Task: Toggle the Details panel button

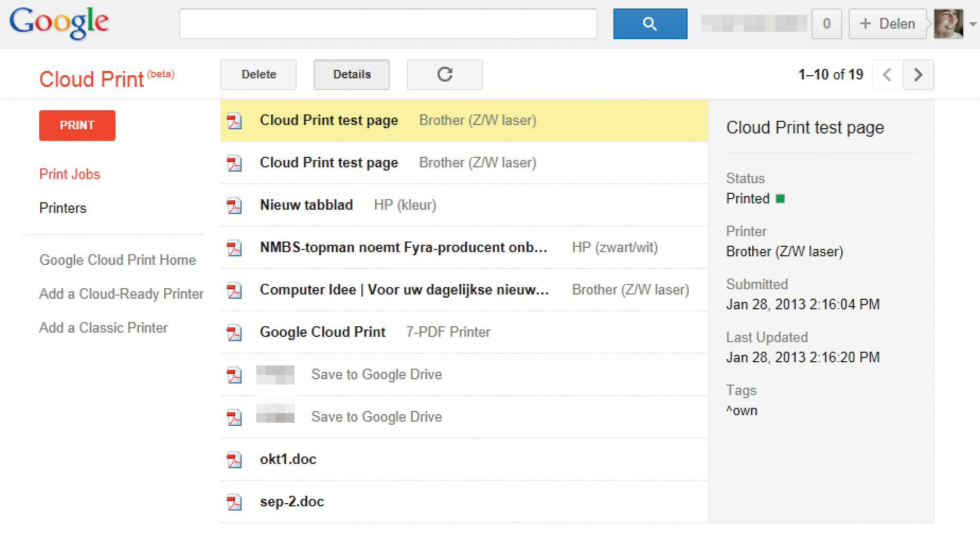Action: tap(352, 75)
